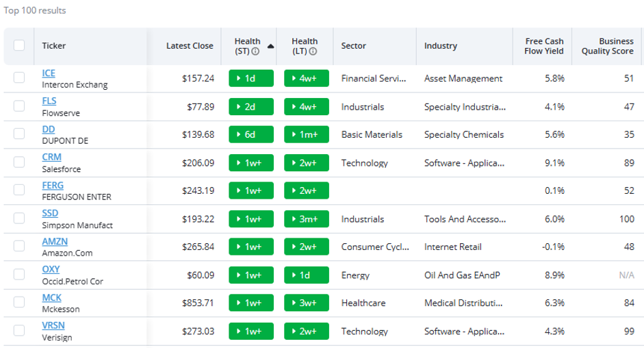Click Top 100 results label

(x=35, y=10)
